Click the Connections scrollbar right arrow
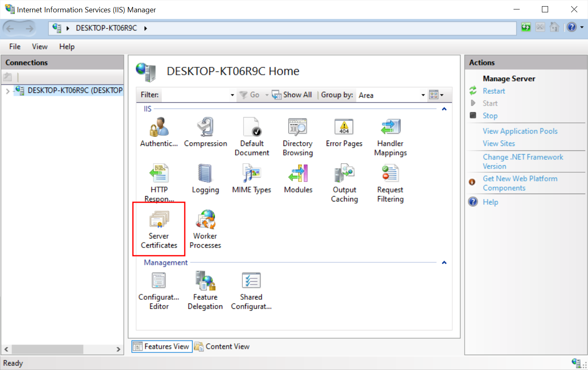This screenshot has height=370, width=588. (x=118, y=349)
